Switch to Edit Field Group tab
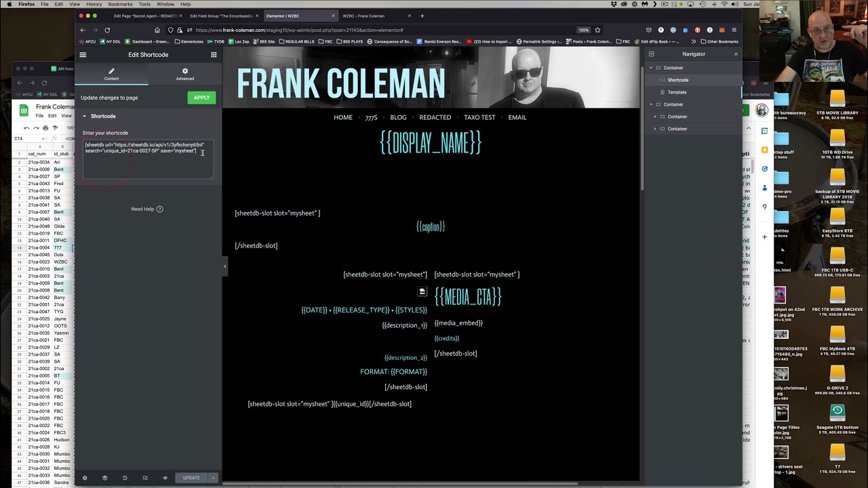This screenshot has height=488, width=868. click(x=222, y=16)
